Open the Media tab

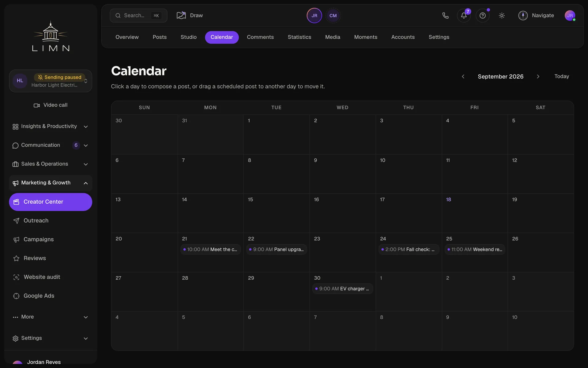(333, 37)
